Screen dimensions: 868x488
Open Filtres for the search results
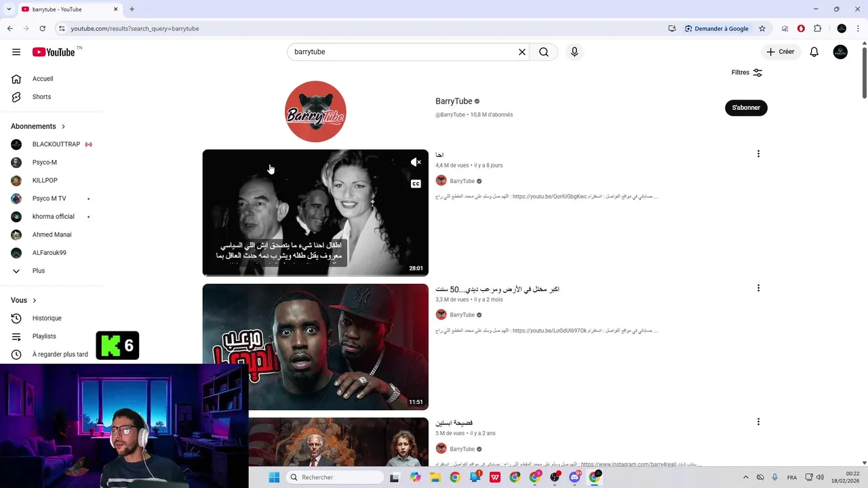point(747,73)
